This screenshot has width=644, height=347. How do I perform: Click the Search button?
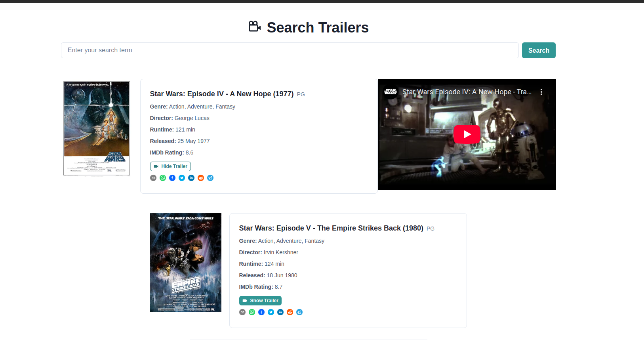click(538, 50)
